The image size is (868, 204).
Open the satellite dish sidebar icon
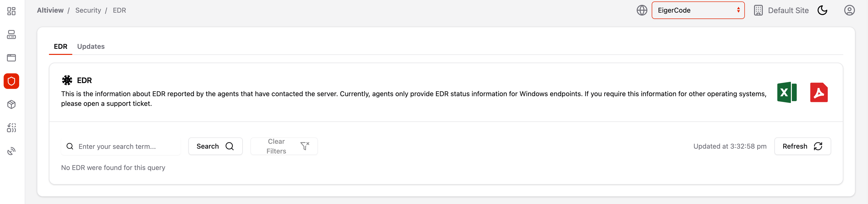click(11, 151)
